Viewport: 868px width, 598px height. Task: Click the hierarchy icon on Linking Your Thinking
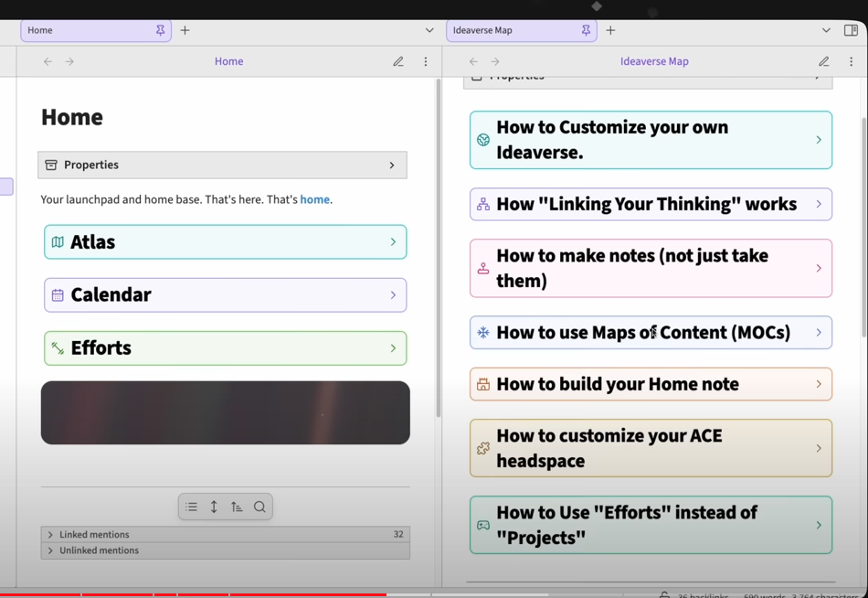pos(483,204)
